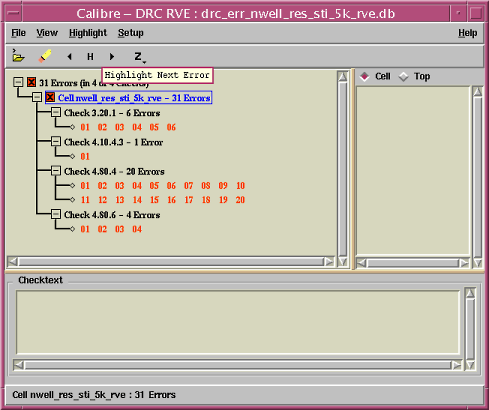Select error 01 under Check 4.10.4.3

pyautogui.click(x=85, y=157)
